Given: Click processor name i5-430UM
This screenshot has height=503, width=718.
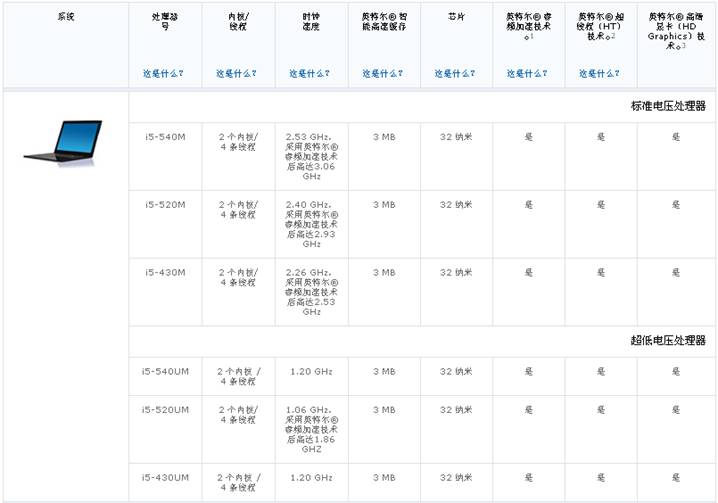Looking at the screenshot, I should click(x=165, y=478).
